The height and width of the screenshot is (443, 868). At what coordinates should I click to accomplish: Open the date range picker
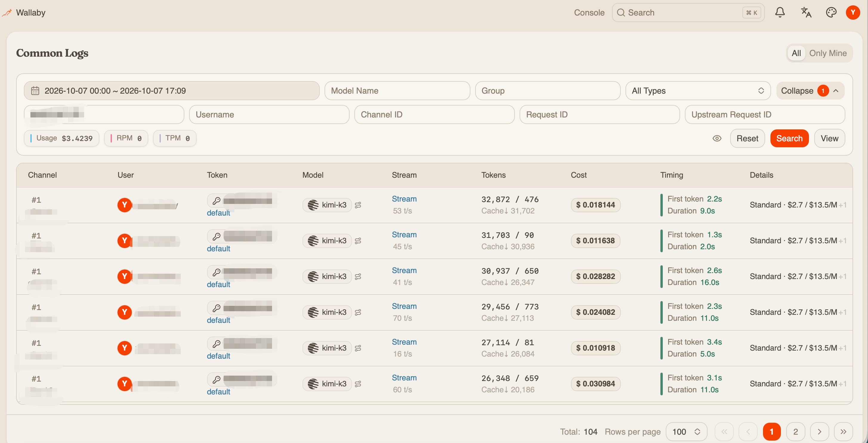(172, 91)
